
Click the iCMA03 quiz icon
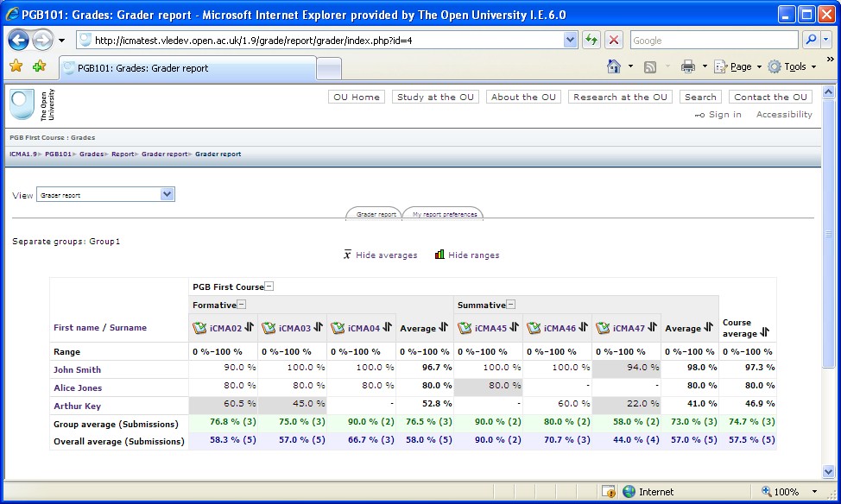(x=269, y=328)
